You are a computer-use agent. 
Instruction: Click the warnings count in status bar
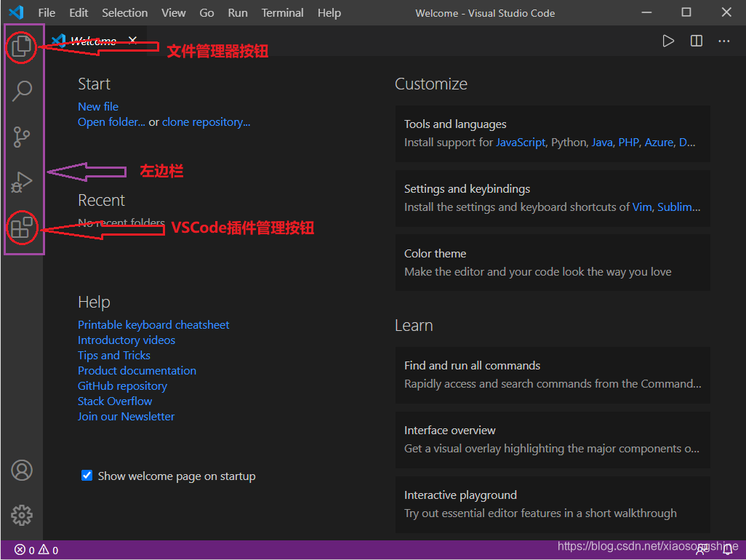(48, 550)
